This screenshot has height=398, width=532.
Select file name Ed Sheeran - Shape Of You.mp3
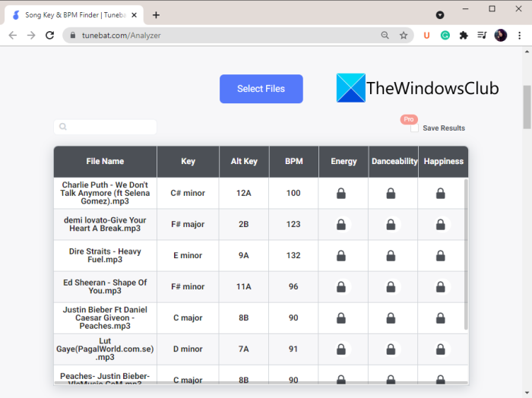105,287
